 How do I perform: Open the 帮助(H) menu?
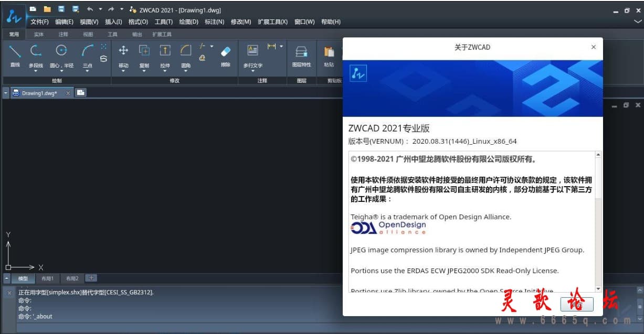coord(331,22)
